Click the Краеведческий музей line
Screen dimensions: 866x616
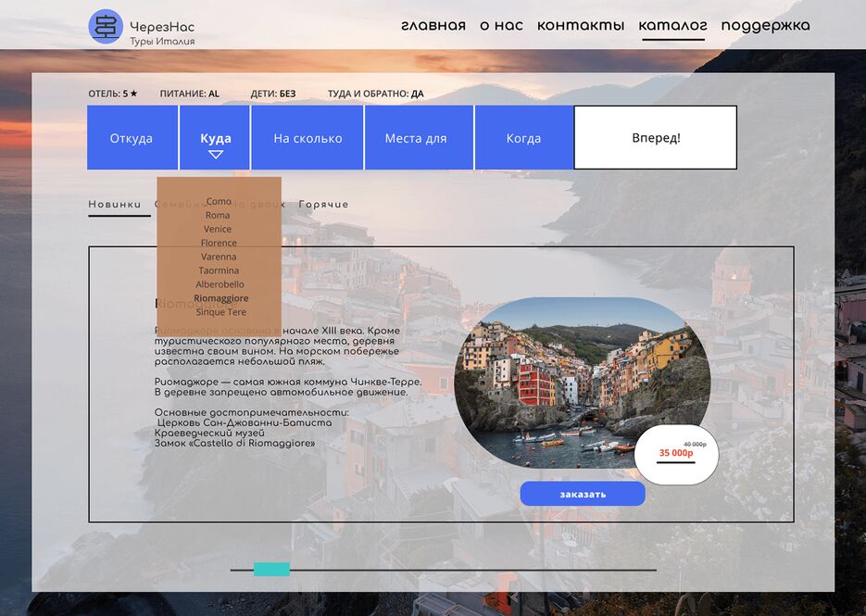(210, 434)
